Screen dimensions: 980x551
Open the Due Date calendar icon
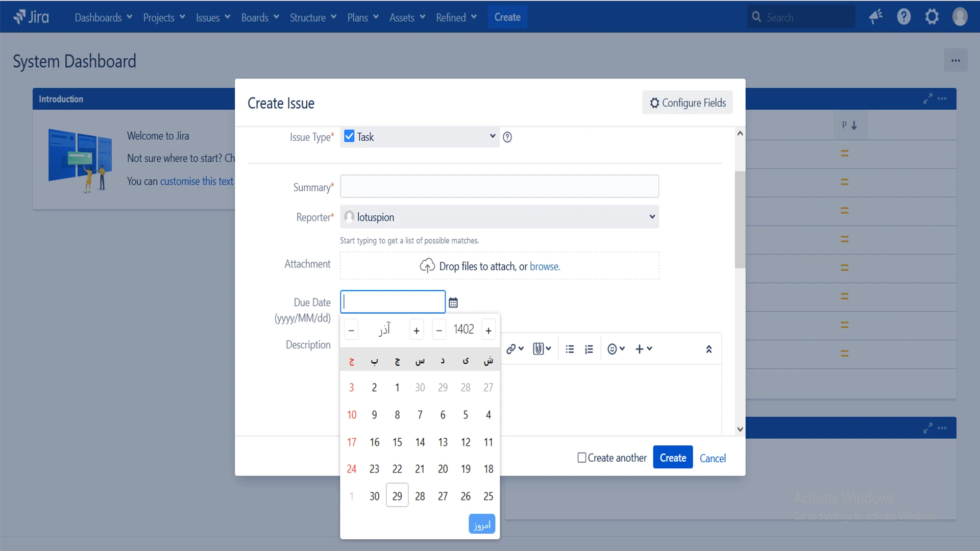(453, 303)
